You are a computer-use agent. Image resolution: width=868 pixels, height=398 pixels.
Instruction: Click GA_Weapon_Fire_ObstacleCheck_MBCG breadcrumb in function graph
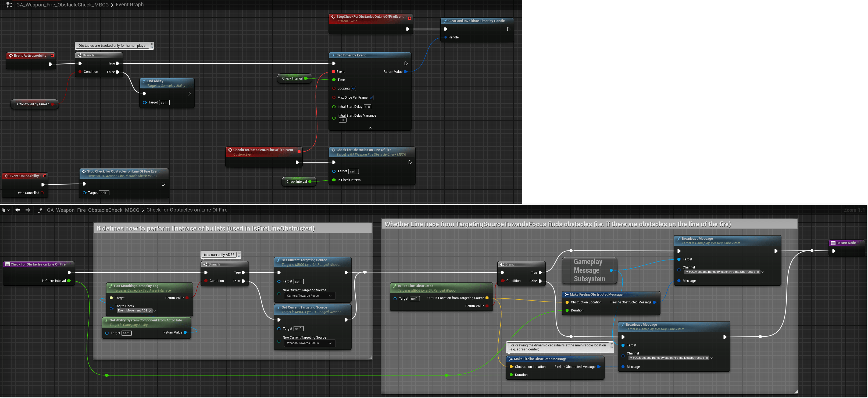93,210
